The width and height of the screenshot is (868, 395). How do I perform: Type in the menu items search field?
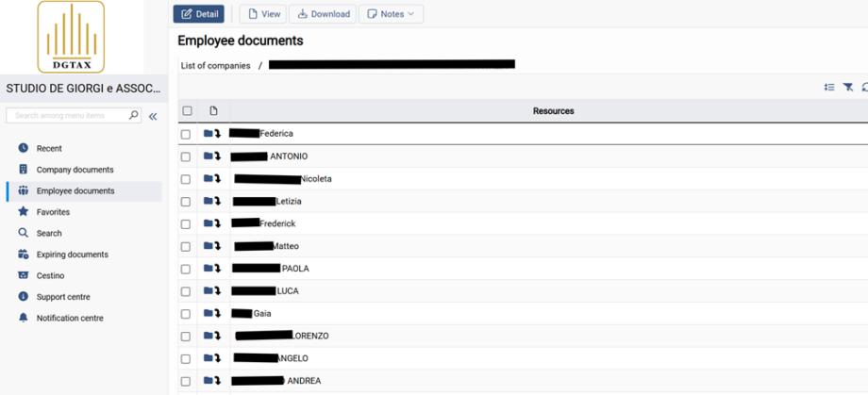[68, 115]
